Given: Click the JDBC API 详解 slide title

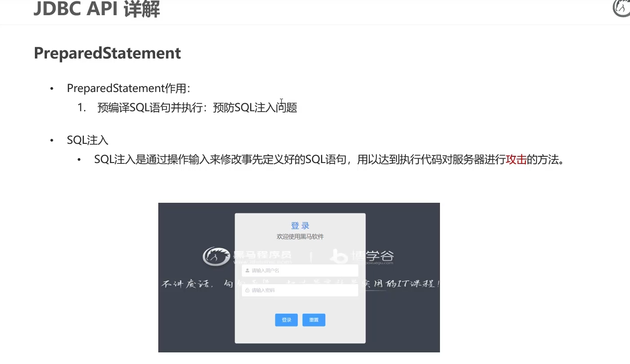Looking at the screenshot, I should [97, 9].
